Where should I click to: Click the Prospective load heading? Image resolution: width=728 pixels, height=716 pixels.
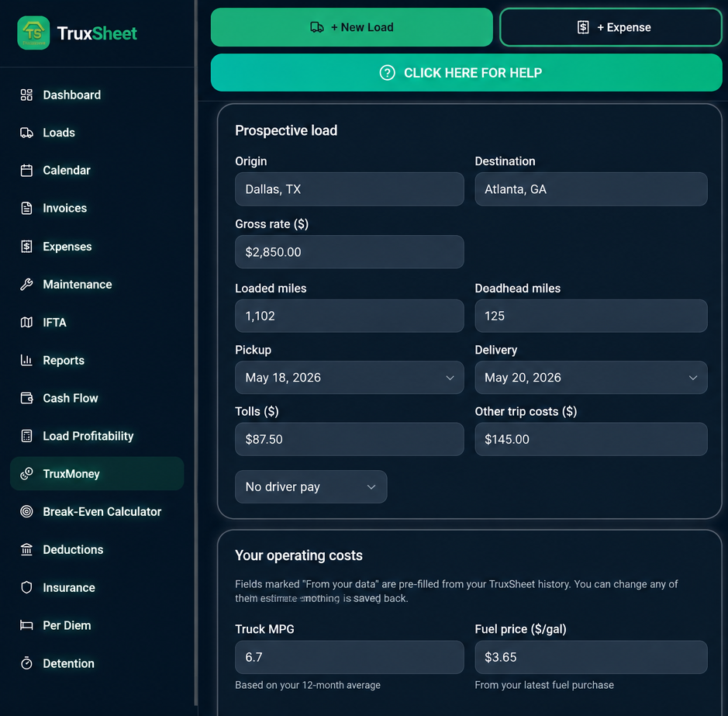(x=286, y=130)
